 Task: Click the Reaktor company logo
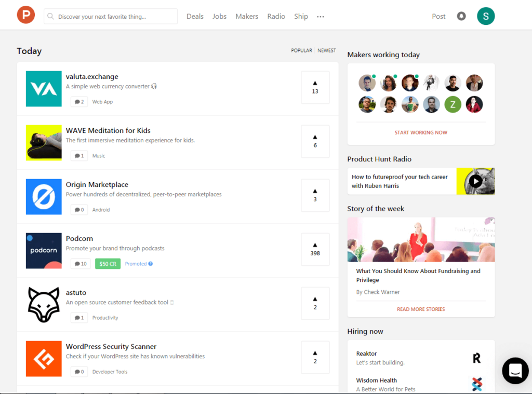(477, 358)
